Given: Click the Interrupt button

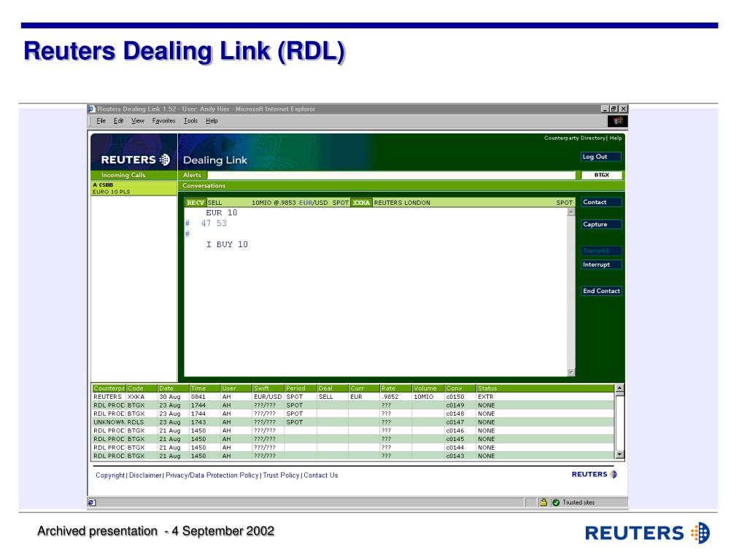Looking at the screenshot, I should 601,265.
